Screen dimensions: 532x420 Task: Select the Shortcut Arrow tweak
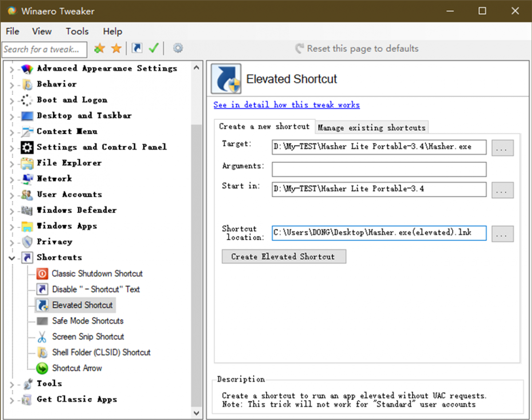coord(77,368)
